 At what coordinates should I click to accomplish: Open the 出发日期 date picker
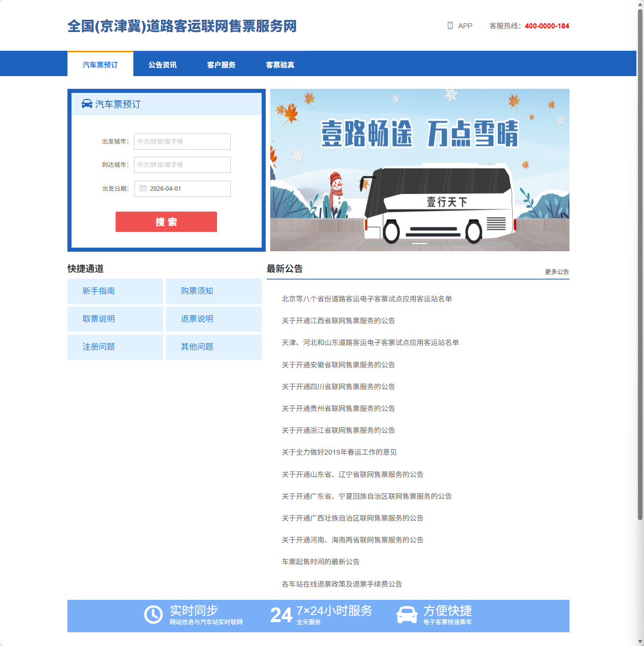click(x=182, y=189)
